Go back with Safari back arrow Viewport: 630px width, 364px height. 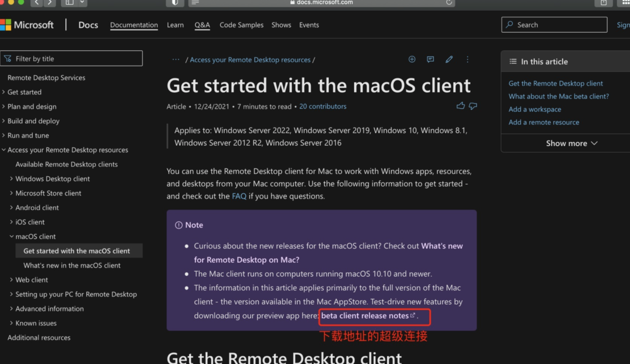[37, 2]
